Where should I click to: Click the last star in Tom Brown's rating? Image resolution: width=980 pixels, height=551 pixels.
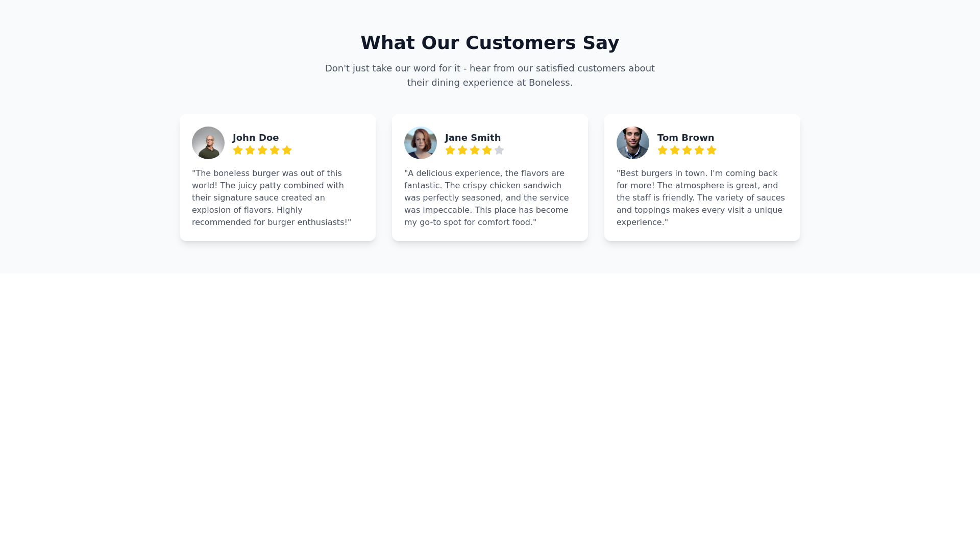(x=712, y=150)
